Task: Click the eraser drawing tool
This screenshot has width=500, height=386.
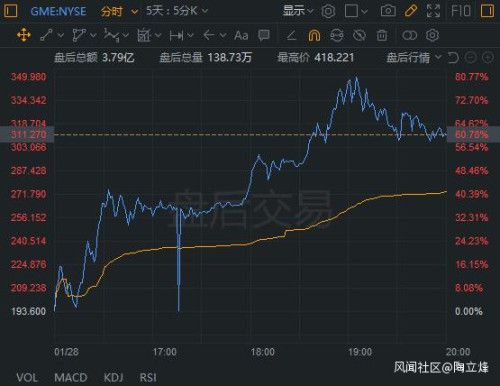Action: (292, 35)
